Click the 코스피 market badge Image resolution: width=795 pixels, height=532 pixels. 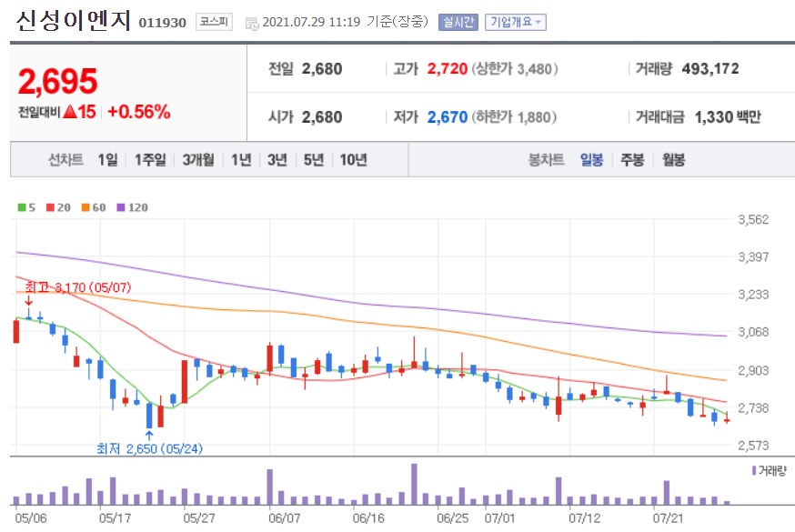click(214, 22)
